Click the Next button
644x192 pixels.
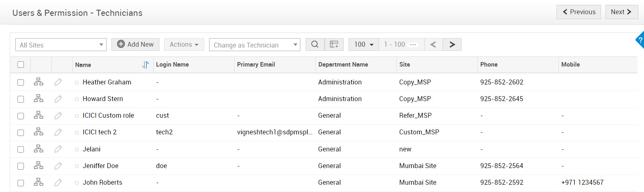[x=621, y=12]
